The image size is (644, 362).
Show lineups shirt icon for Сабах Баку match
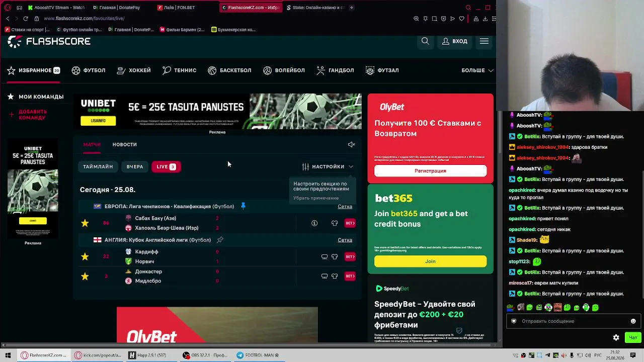pyautogui.click(x=335, y=223)
